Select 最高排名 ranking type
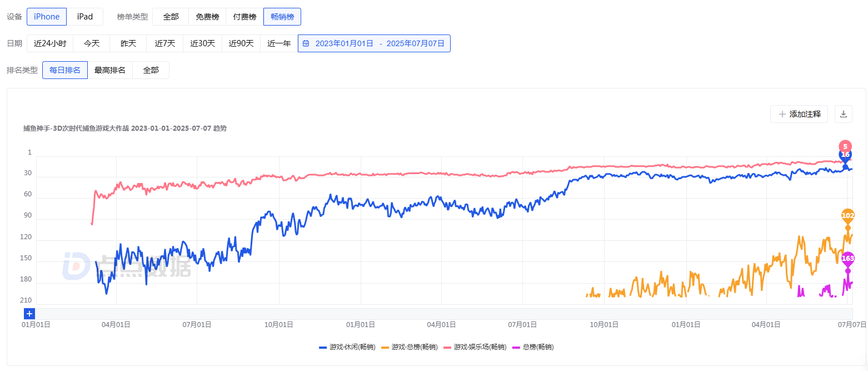This screenshot has width=868, height=371. 109,70
